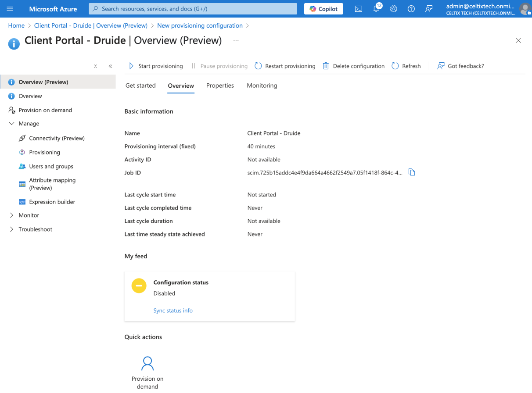
Task: Expand the Troubleshoot section
Action: point(12,229)
